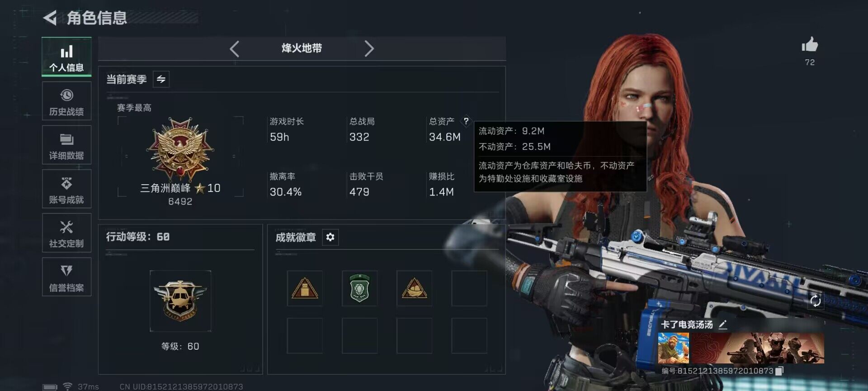The width and height of the screenshot is (868, 391).
Task: Toggle season with 当前赛季 swap icon
Action: [x=161, y=79]
